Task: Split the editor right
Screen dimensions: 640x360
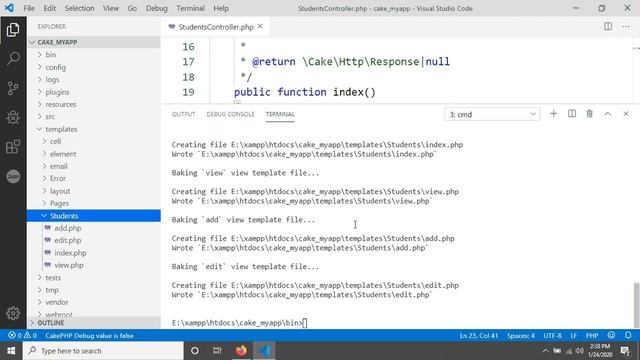Action: coord(608,27)
